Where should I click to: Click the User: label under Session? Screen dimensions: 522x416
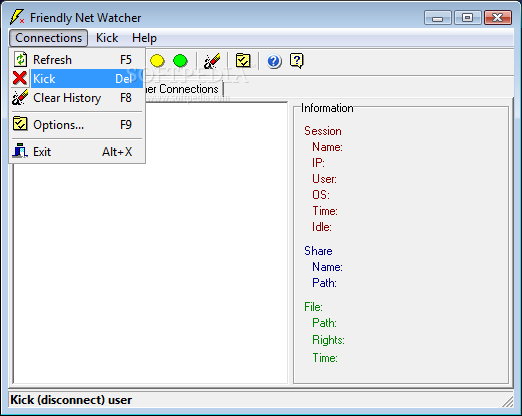[324, 179]
